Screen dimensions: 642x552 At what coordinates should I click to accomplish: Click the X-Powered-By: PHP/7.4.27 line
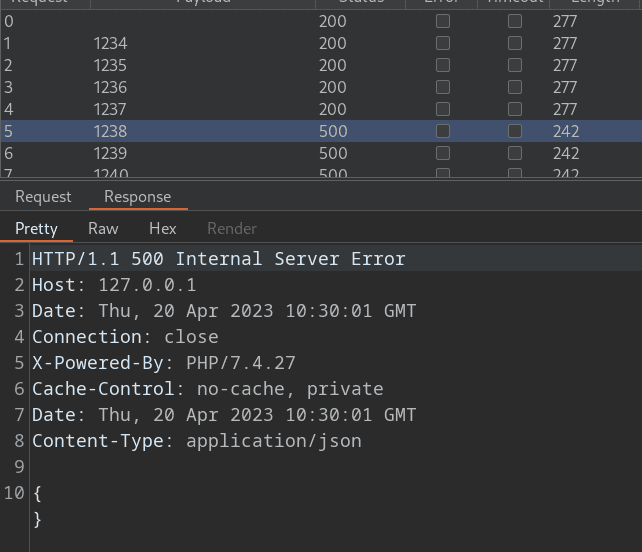[164, 363]
